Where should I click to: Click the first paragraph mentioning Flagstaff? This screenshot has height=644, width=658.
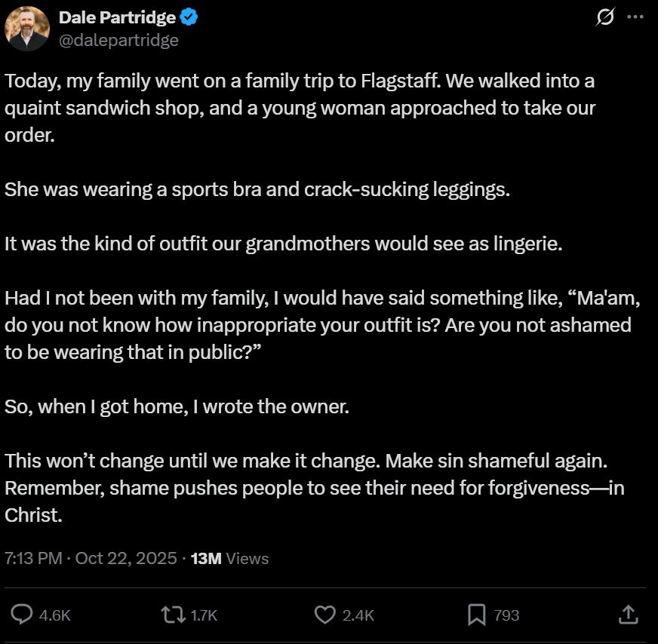[x=300, y=107]
